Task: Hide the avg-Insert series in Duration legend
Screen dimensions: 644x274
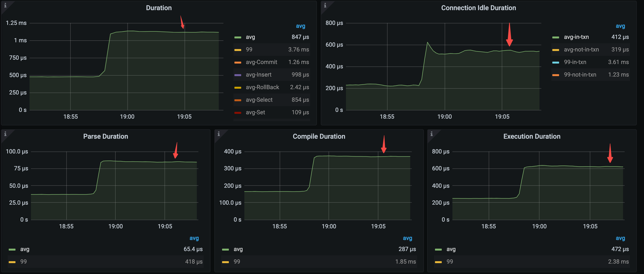Action: [259, 74]
